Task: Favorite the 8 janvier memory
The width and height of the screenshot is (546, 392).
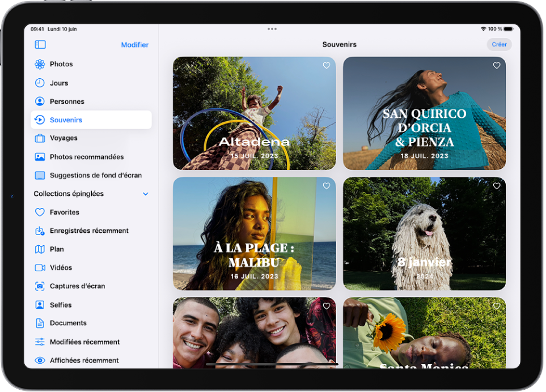Action: [x=497, y=186]
